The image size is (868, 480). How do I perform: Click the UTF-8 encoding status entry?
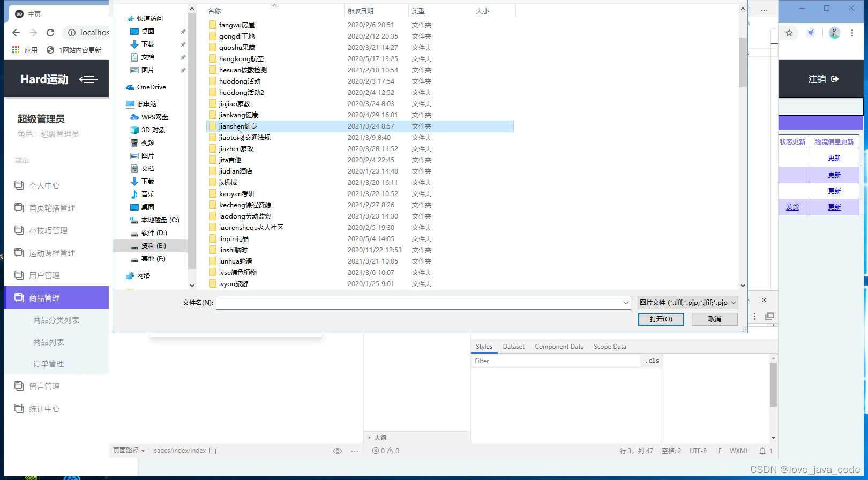point(698,451)
